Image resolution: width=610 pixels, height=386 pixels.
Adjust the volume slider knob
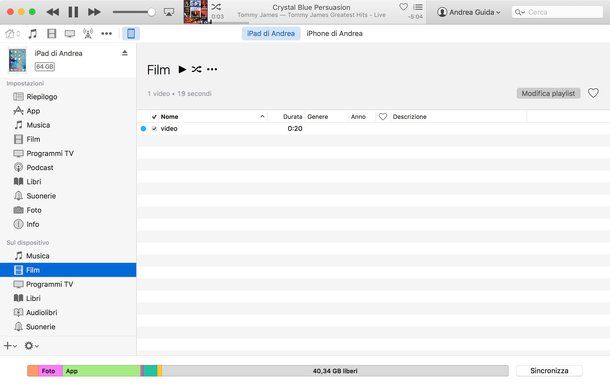coord(151,12)
